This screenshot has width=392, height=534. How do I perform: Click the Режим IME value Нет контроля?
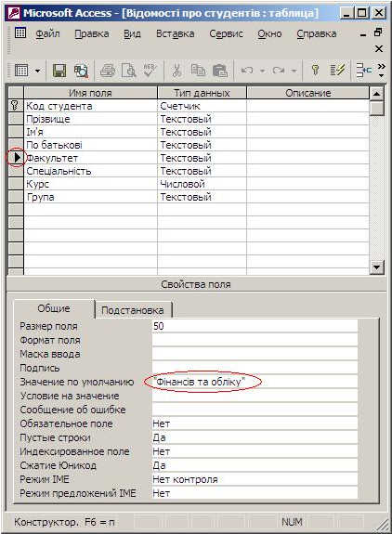click(255, 479)
